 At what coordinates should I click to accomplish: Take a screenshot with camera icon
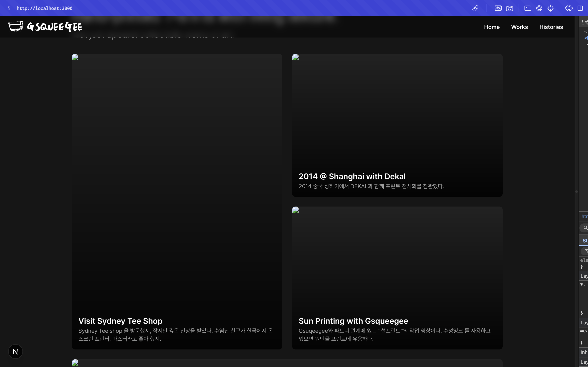510,8
